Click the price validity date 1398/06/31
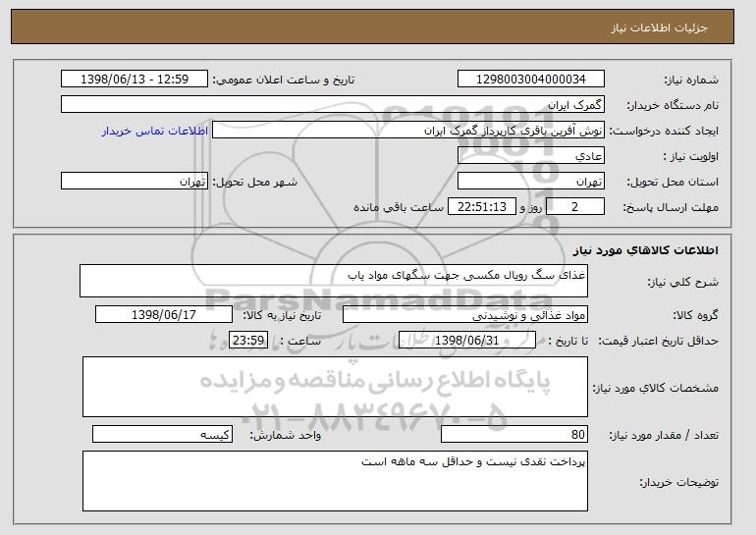 tap(467, 341)
